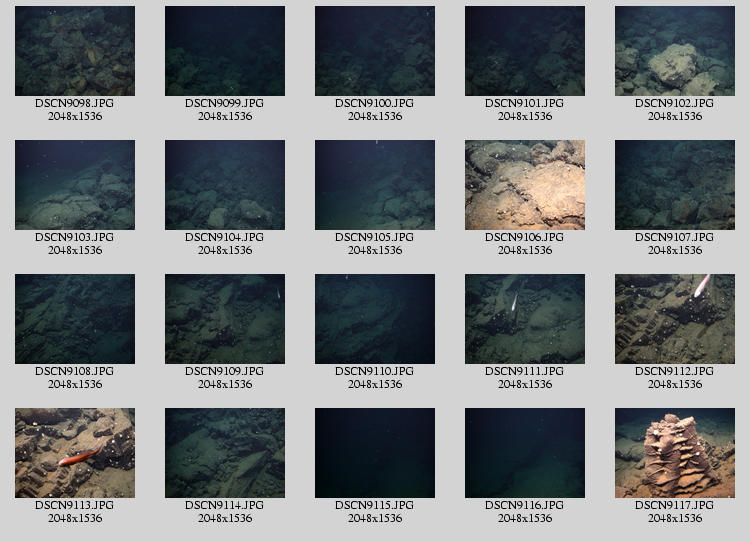Open the red fish thumbnail DSCN9113.JPG
Image resolution: width=750 pixels, height=542 pixels.
click(75, 453)
